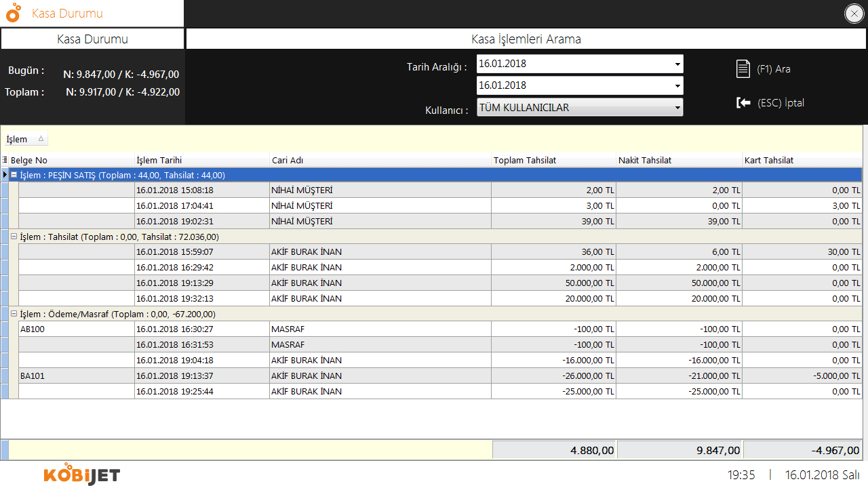The height and width of the screenshot is (488, 868).
Task: Click the footer total 4.880,00
Action: click(x=554, y=450)
